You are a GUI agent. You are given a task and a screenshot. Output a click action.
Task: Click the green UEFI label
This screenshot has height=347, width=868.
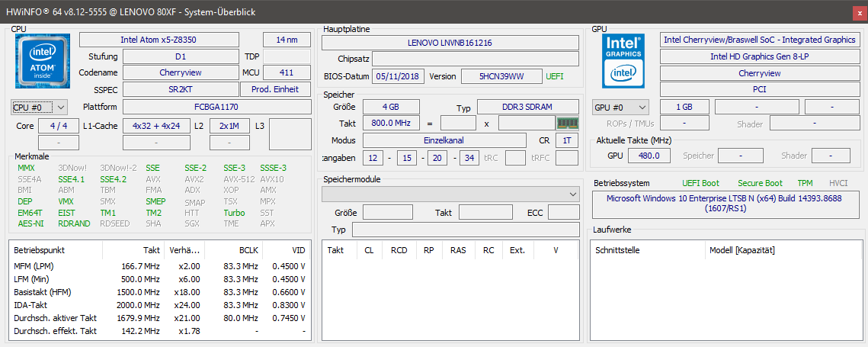556,76
